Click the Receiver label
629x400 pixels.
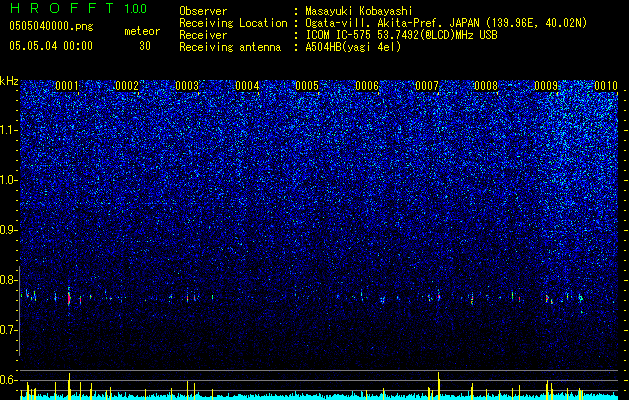coord(203,35)
